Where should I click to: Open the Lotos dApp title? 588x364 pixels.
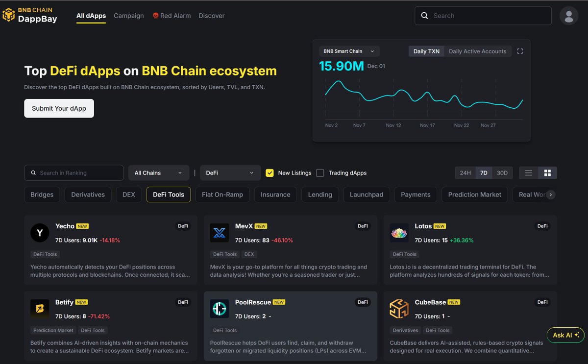(423, 226)
